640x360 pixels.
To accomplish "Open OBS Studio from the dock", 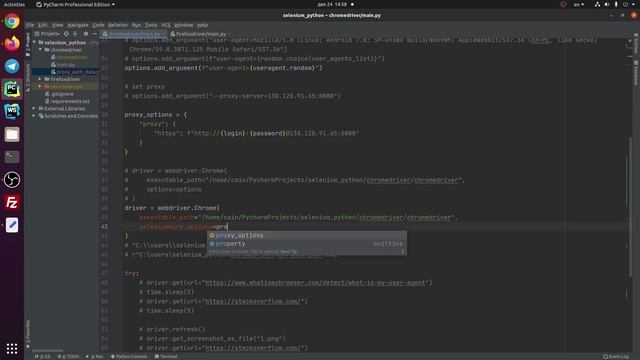I will [12, 179].
